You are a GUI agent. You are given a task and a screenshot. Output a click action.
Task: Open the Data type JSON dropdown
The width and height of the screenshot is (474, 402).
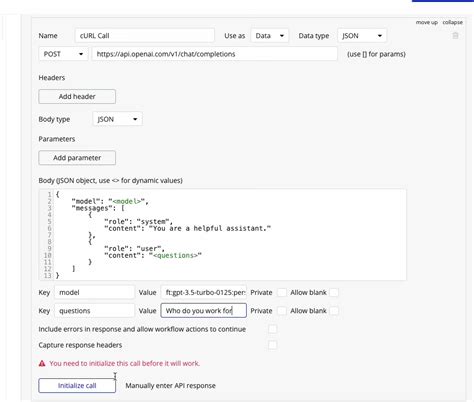pos(362,36)
